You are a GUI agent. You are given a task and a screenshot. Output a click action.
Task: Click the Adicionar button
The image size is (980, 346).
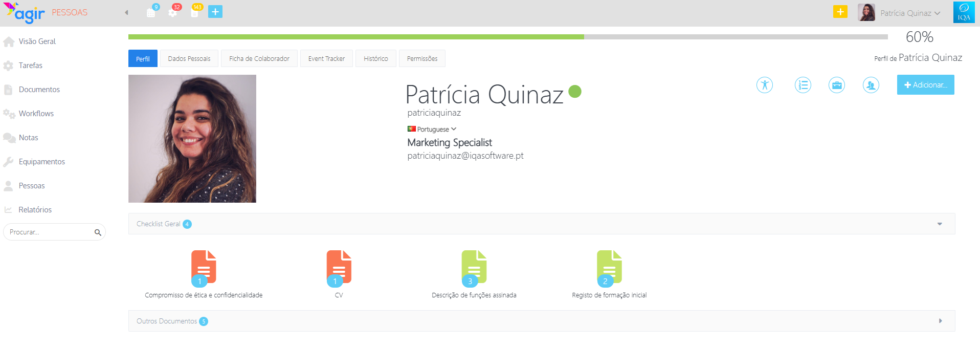click(926, 85)
